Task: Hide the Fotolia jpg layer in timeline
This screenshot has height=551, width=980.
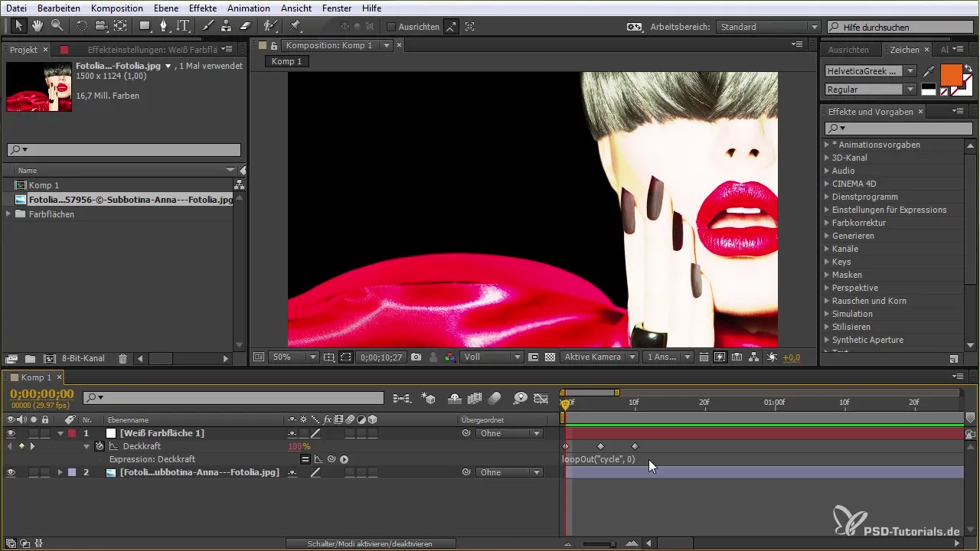Action: pyautogui.click(x=11, y=472)
